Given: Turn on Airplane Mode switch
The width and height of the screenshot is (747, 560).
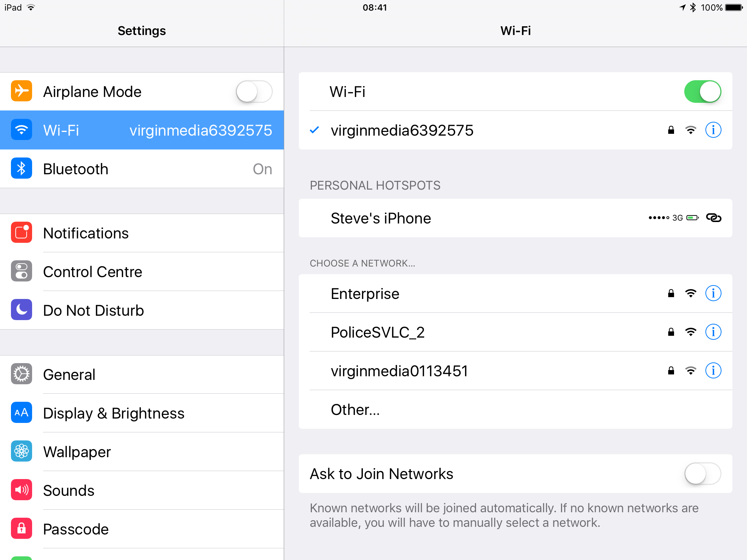Looking at the screenshot, I should (x=254, y=92).
